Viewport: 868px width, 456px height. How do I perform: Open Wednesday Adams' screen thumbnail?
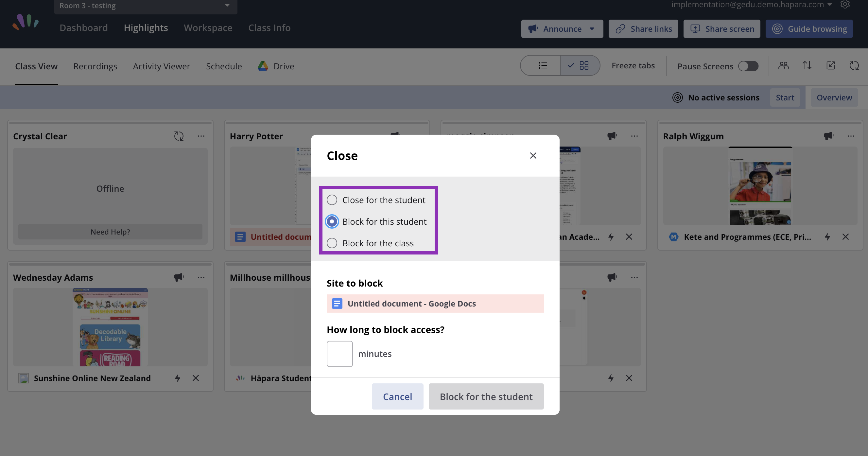[x=110, y=327]
